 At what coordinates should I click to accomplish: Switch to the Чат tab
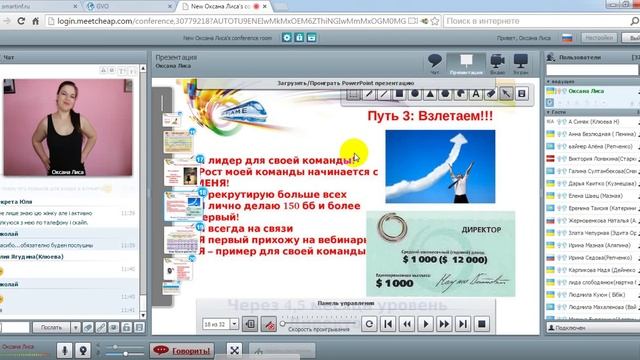coord(435,64)
